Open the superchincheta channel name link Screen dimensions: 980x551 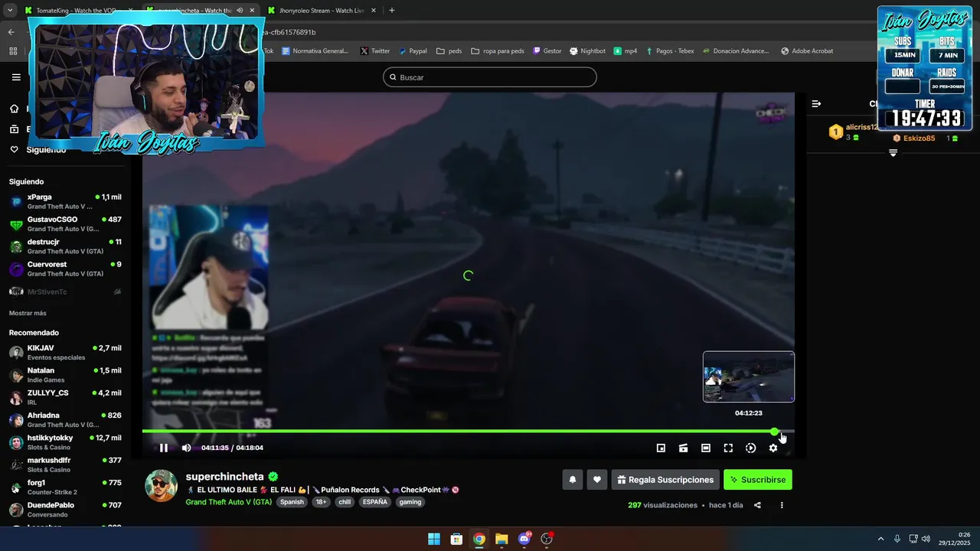224,477
